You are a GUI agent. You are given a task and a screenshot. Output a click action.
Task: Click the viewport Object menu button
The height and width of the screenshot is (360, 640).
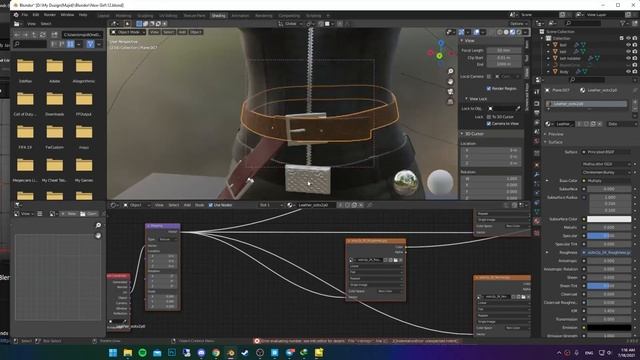[x=196, y=32]
